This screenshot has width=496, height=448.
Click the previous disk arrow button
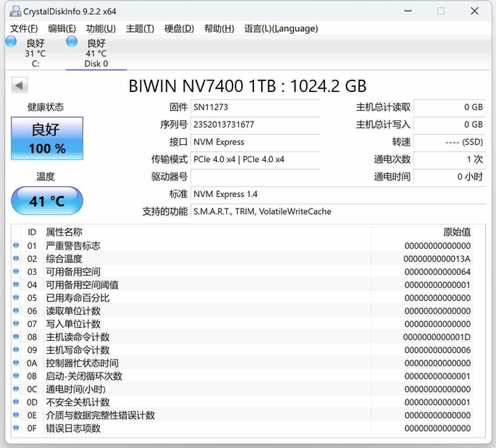[20, 85]
